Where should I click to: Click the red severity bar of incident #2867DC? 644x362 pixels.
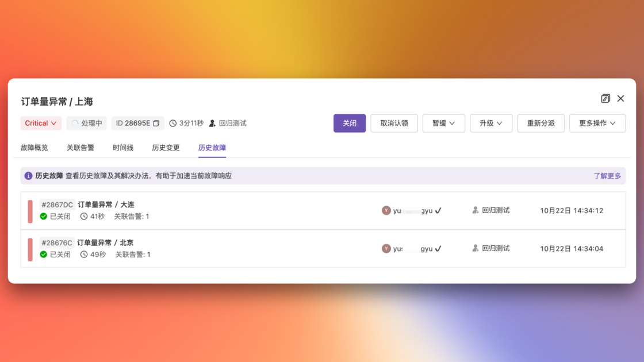click(x=30, y=211)
